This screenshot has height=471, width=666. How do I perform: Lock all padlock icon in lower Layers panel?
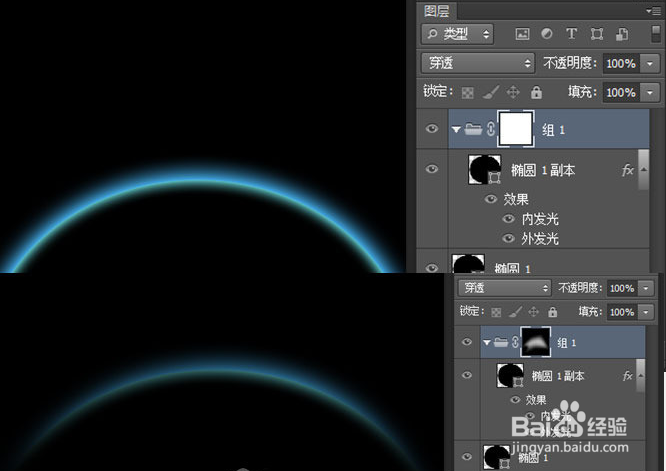(x=552, y=312)
